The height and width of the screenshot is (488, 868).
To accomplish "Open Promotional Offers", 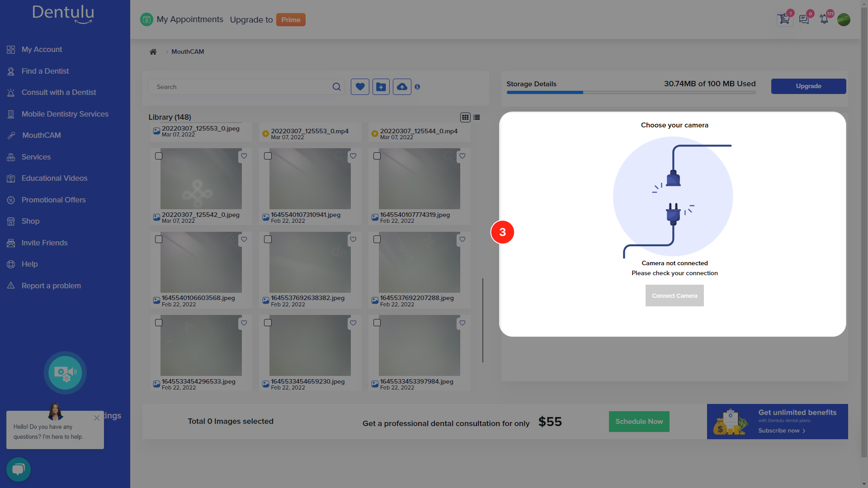I will 53,200.
